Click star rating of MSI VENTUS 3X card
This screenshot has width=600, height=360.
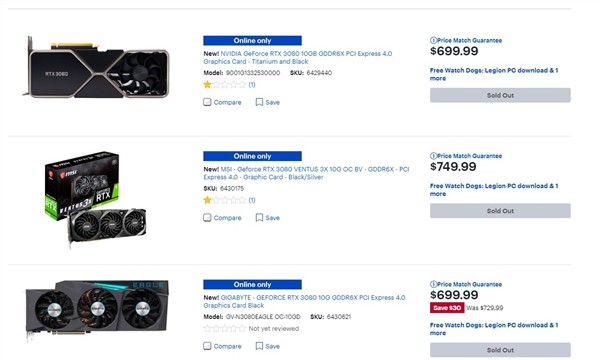tap(225, 200)
